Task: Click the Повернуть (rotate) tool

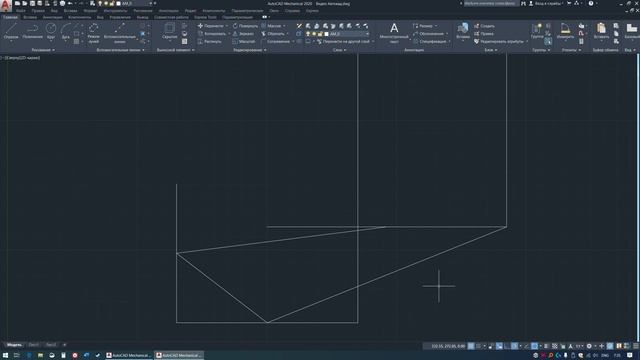Action: coord(245,26)
